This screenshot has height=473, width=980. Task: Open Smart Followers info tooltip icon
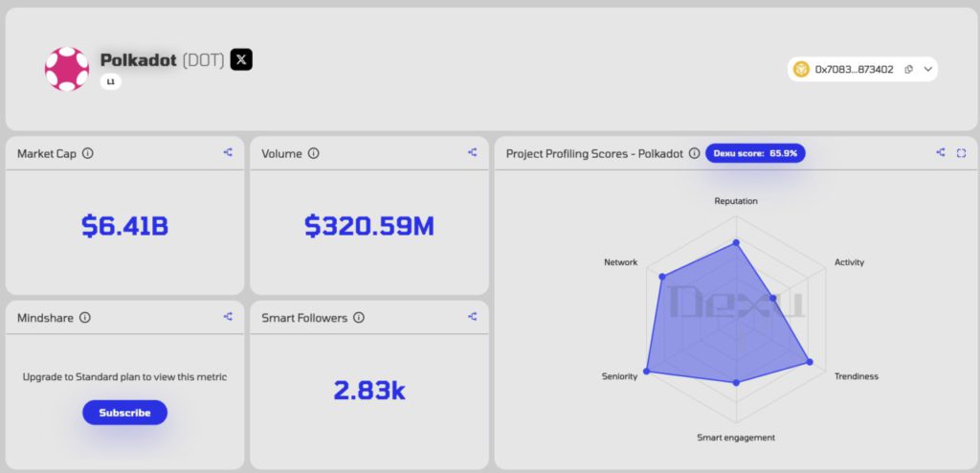click(359, 318)
